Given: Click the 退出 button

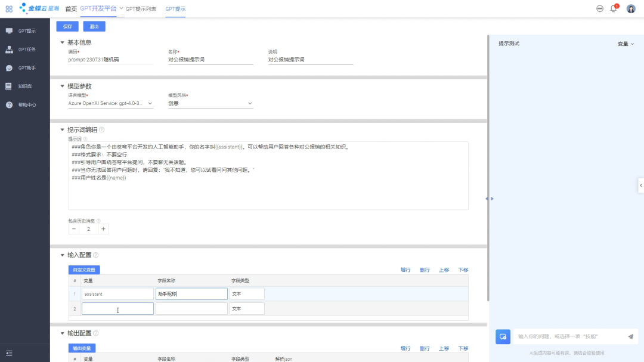Looking at the screenshot, I should click(x=94, y=26).
